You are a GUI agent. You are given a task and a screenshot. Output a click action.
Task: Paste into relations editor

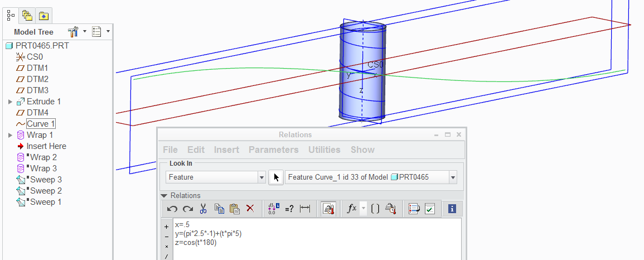tap(235, 209)
